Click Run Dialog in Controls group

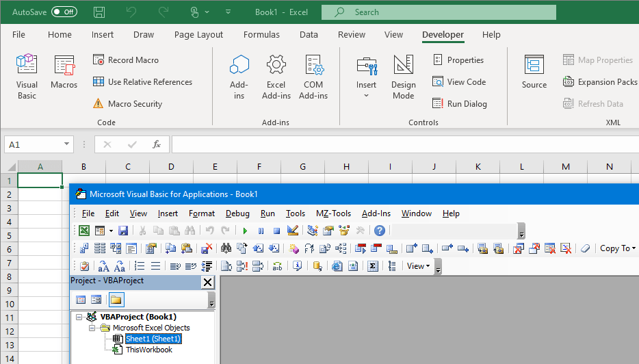[460, 104]
